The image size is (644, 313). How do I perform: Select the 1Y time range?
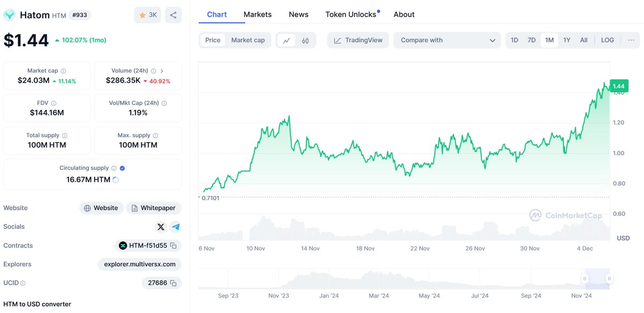tap(567, 40)
